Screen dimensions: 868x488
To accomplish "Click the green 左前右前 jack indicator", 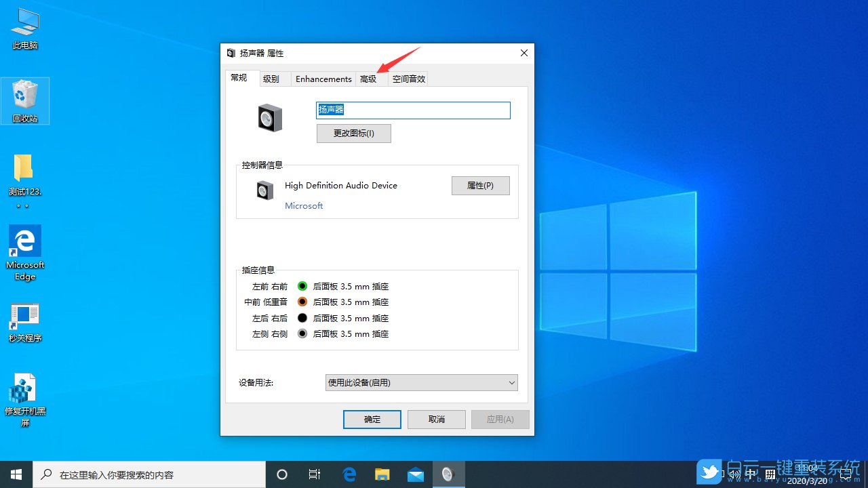I will click(302, 286).
